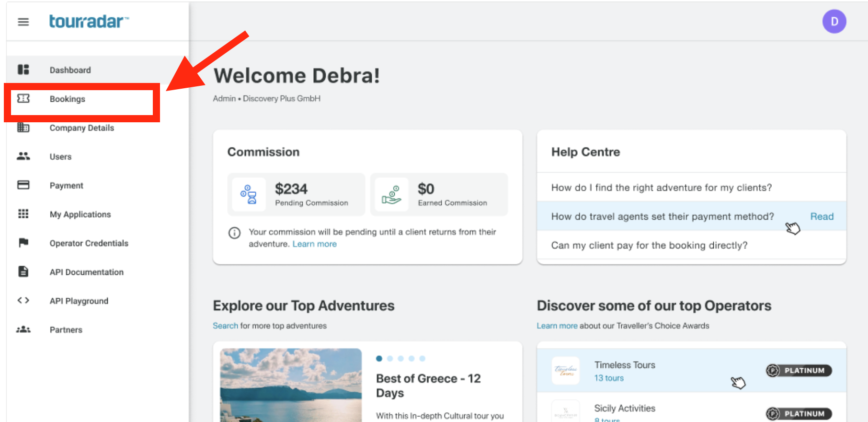Viewport: 868px width, 422px height.
Task: Open the Payment section
Action: pyautogui.click(x=67, y=186)
